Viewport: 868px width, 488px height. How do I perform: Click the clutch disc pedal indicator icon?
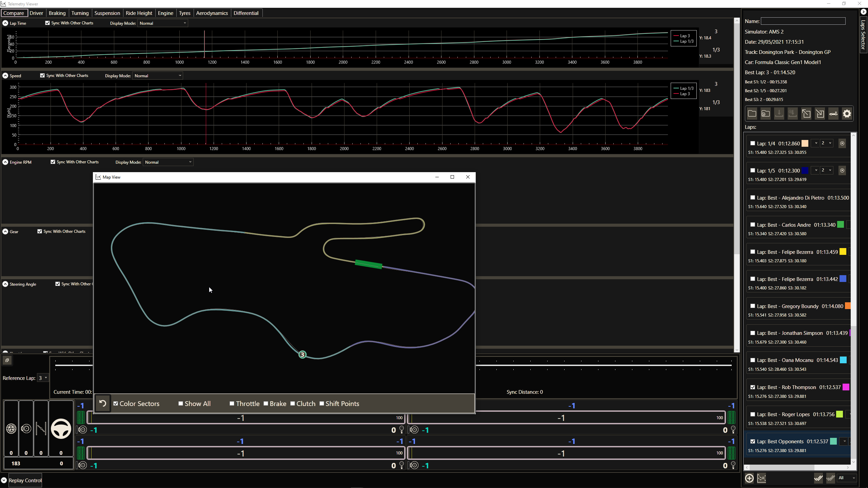11,429
